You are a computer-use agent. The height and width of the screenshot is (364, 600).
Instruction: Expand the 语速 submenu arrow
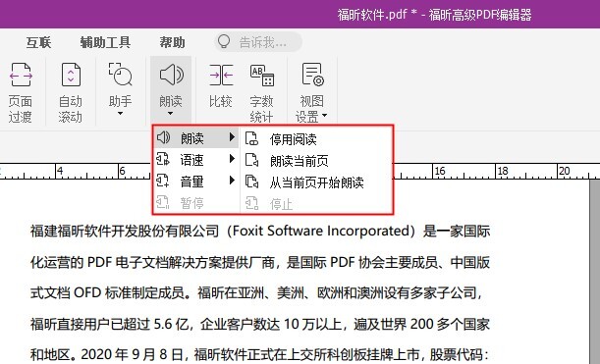coord(232,158)
